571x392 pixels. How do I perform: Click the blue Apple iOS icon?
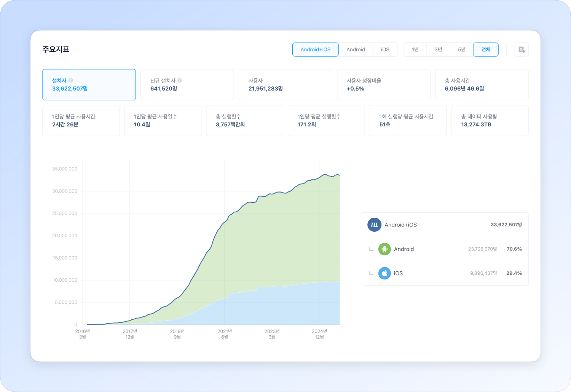(384, 273)
